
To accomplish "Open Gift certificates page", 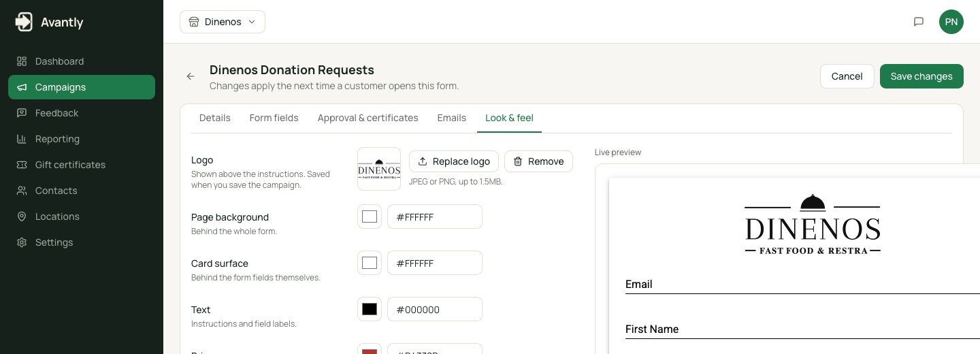I will [x=82, y=165].
